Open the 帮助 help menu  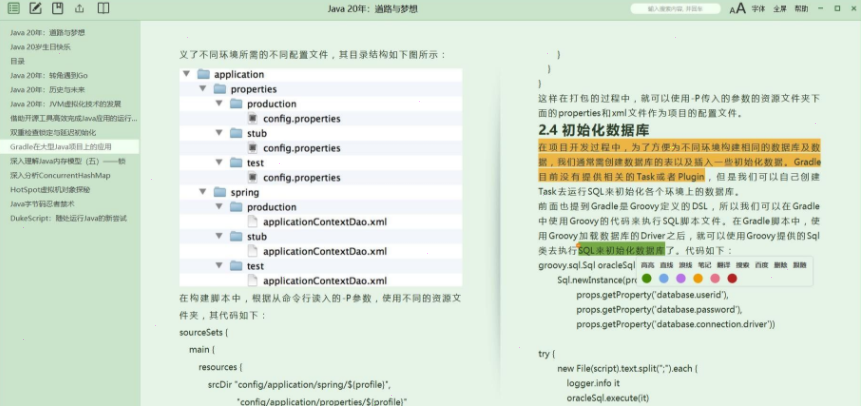click(x=801, y=9)
